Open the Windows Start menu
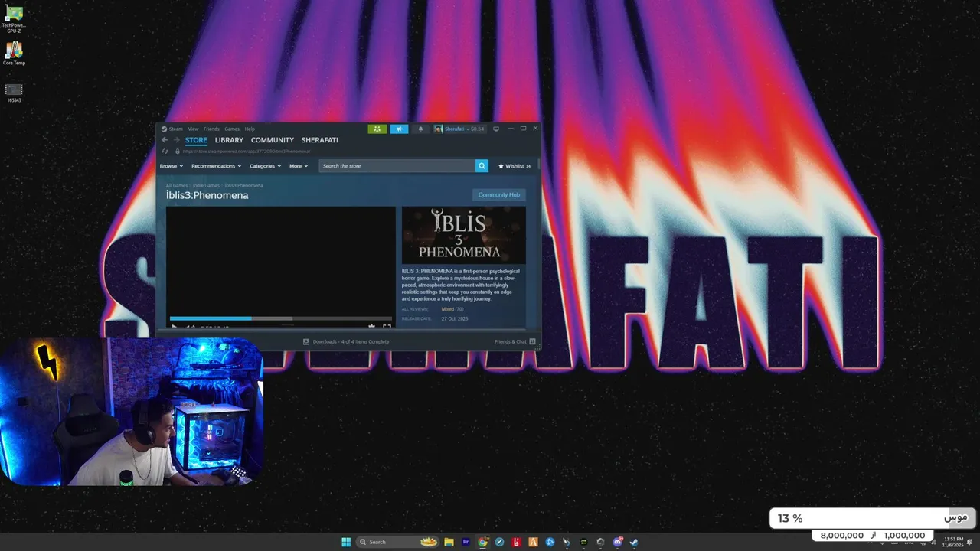Viewport: 980px width, 551px height. [346, 542]
